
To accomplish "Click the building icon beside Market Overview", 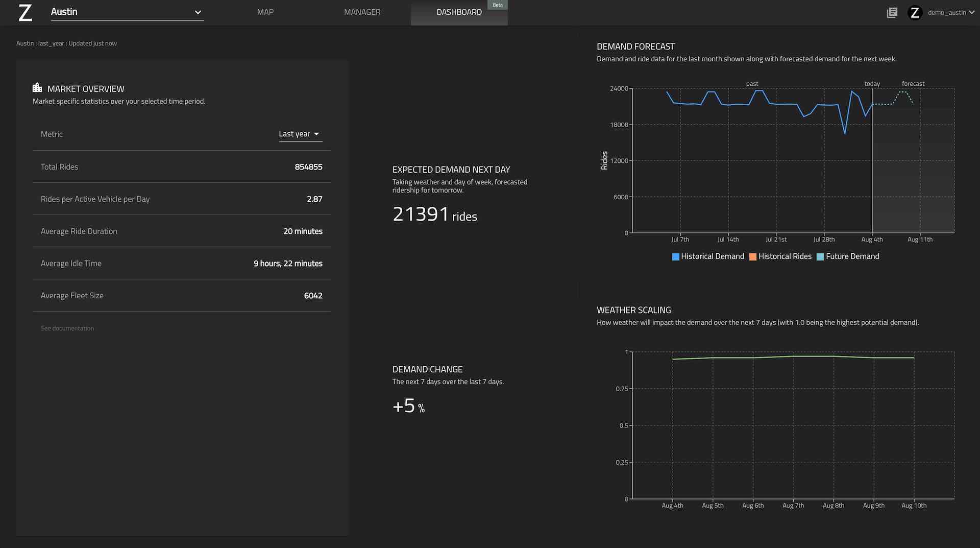I will tap(37, 87).
